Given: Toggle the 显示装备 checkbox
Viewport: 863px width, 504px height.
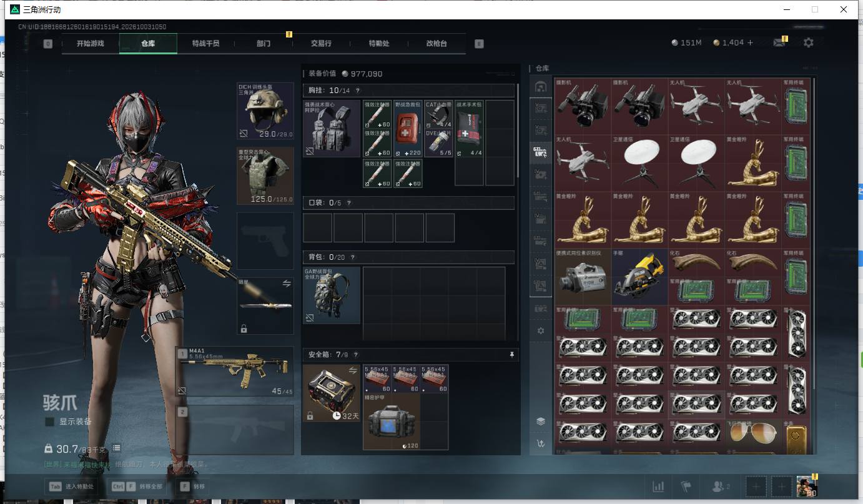Looking at the screenshot, I should click(49, 422).
